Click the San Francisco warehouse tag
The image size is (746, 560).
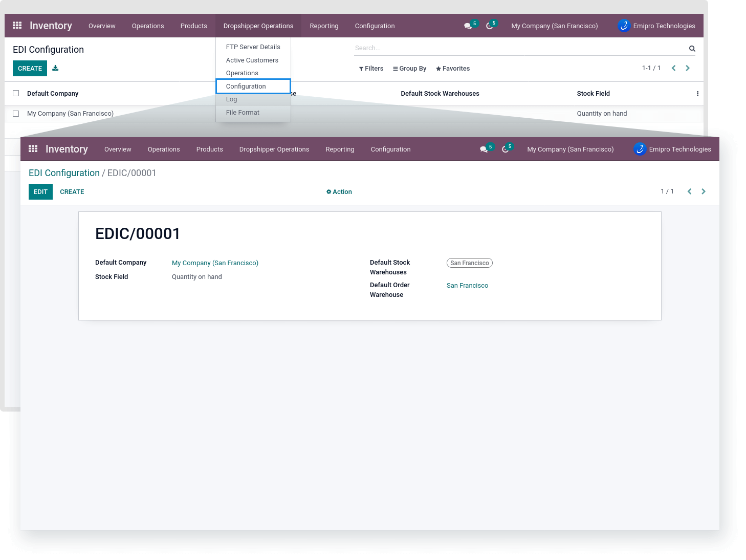coord(470,263)
